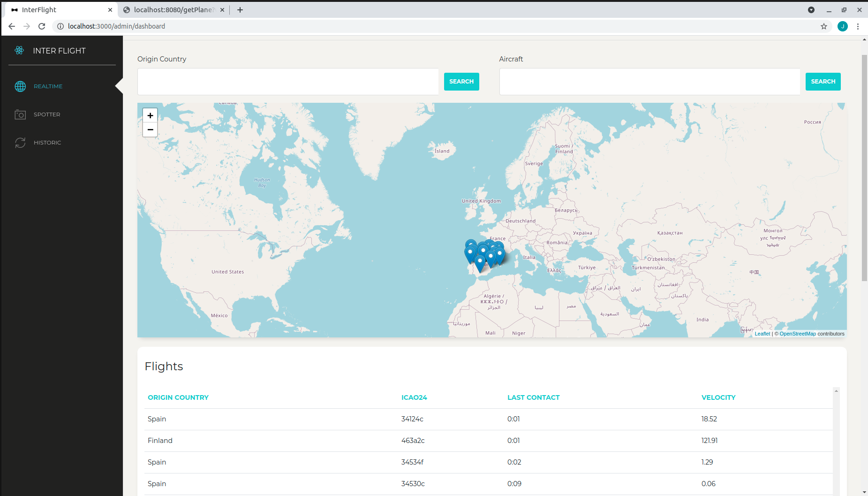Click the INTER FLIGHT brand title
868x496 pixels.
pos(60,51)
